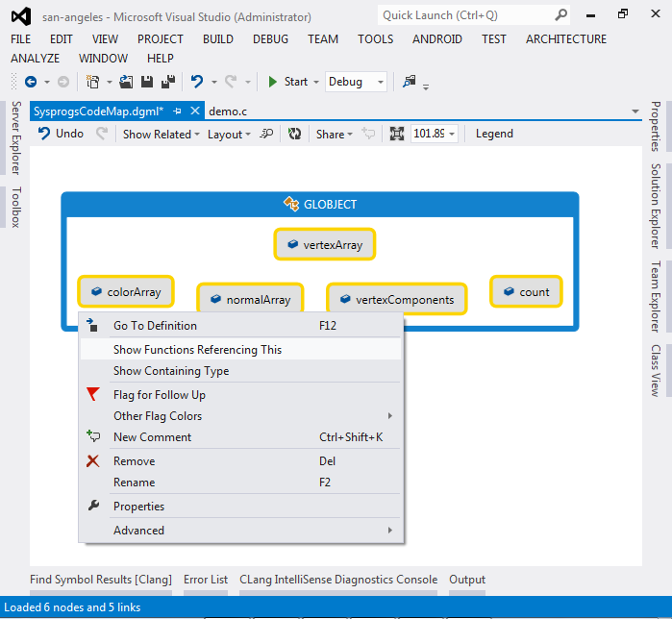Image resolution: width=672 pixels, height=619 pixels.
Task: Select the colorArray node
Action: point(126,292)
